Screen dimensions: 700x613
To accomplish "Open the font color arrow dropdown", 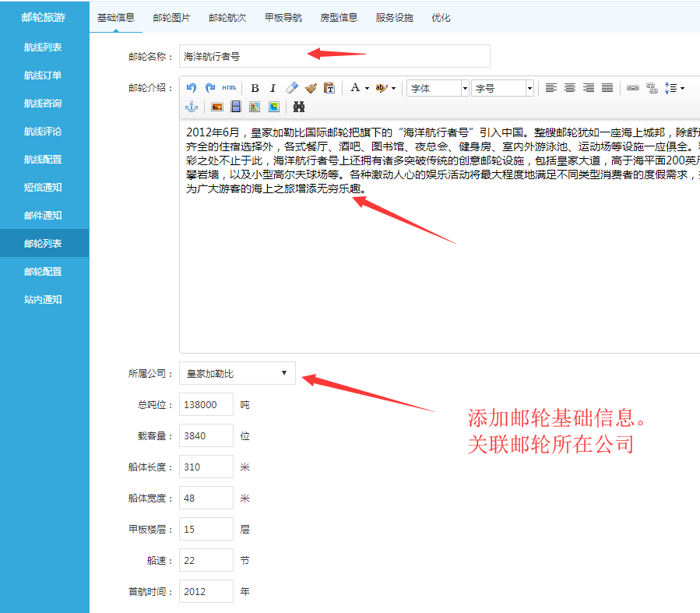I will [x=366, y=88].
